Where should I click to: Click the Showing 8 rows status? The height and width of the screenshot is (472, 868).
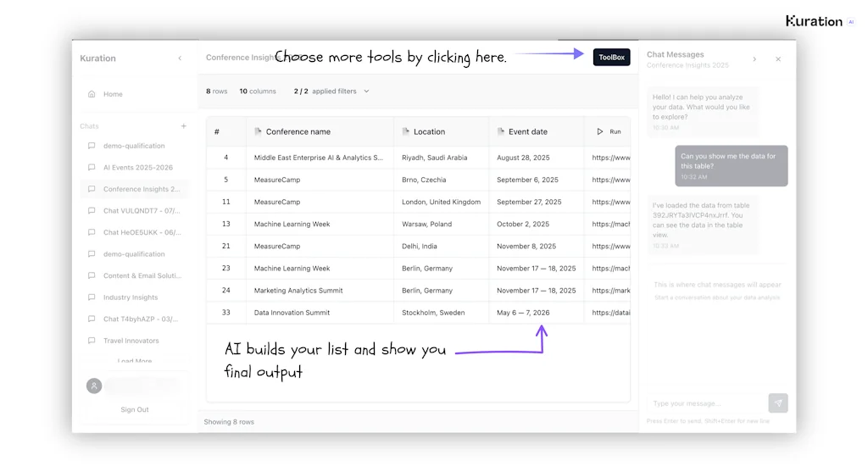coord(229,422)
